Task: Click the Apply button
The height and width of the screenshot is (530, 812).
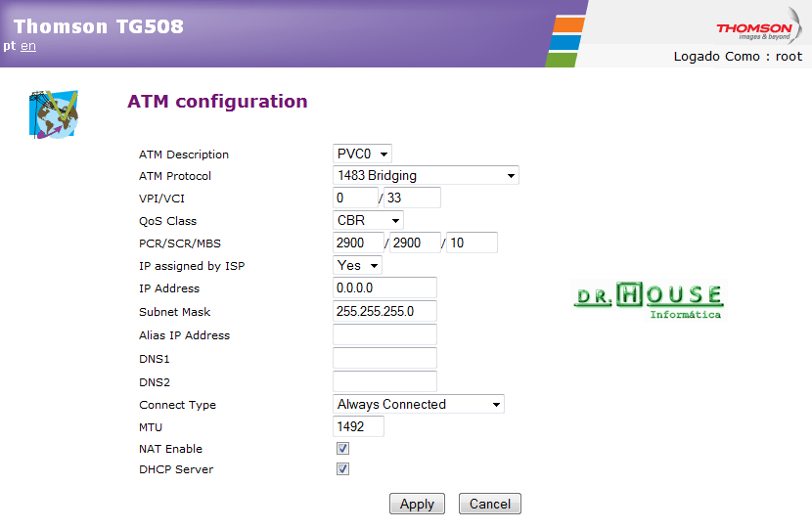Action: (x=417, y=504)
